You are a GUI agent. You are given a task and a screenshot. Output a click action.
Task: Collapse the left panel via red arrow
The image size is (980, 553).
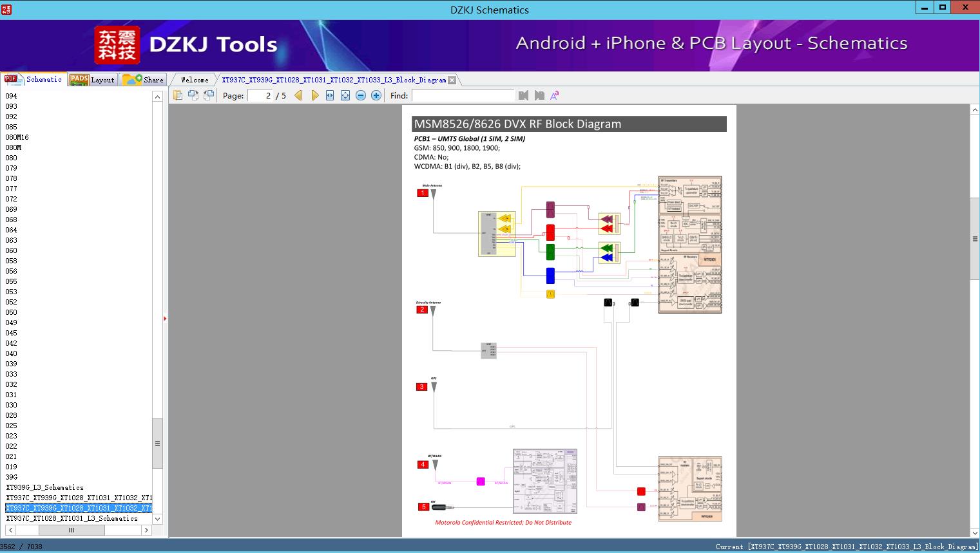coord(165,319)
